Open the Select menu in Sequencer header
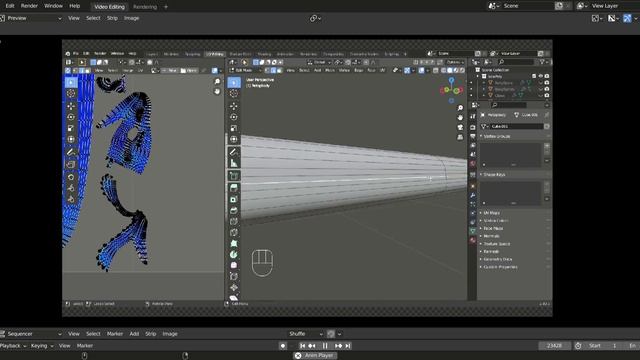The width and height of the screenshot is (640, 360). (x=93, y=334)
